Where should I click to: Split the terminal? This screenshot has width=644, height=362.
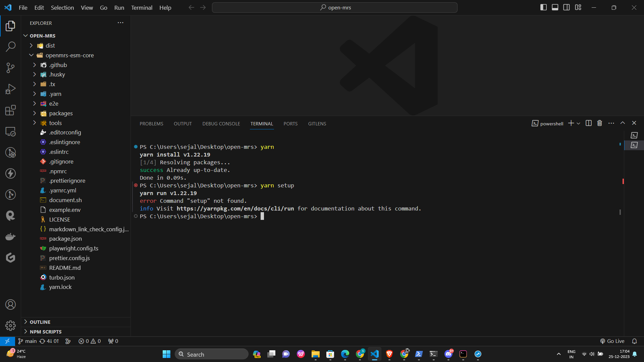(589, 123)
